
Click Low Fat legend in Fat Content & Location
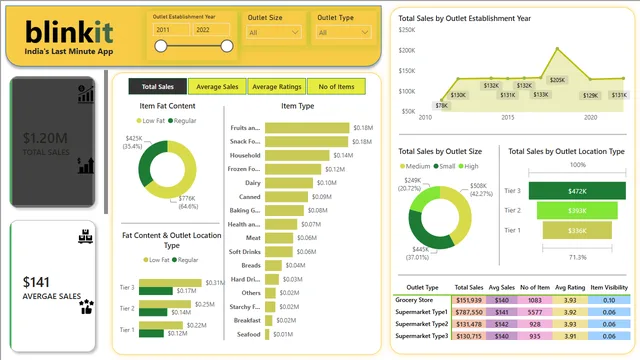156,260
